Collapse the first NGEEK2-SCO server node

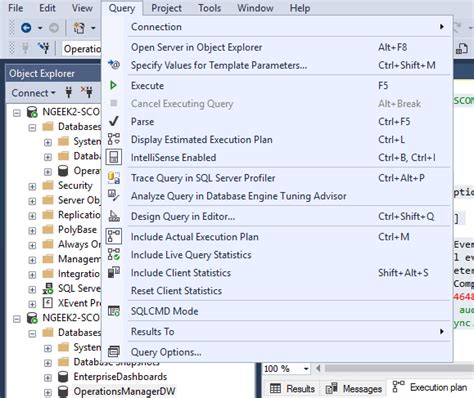(x=17, y=113)
